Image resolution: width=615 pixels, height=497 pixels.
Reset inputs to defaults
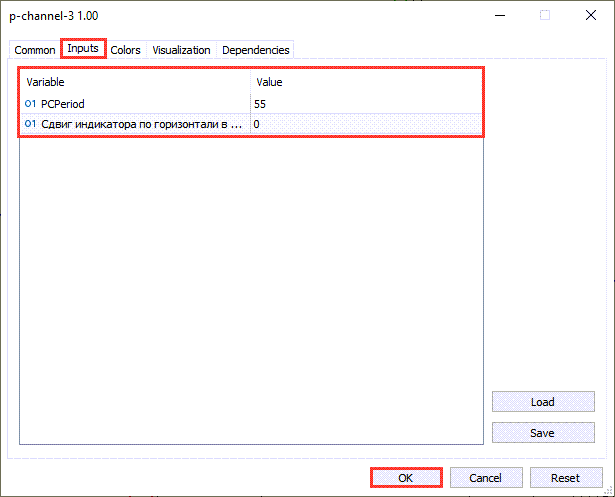566,478
